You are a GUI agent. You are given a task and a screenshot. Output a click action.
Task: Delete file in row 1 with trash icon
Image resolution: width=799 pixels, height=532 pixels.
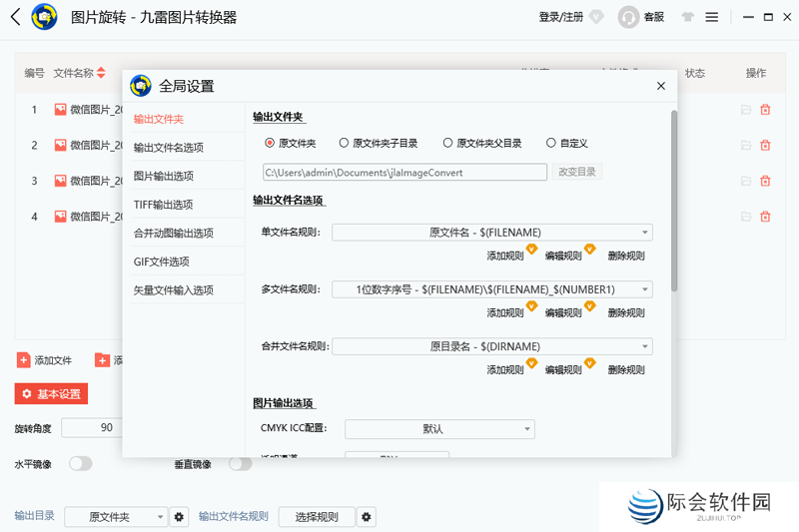tap(765, 110)
